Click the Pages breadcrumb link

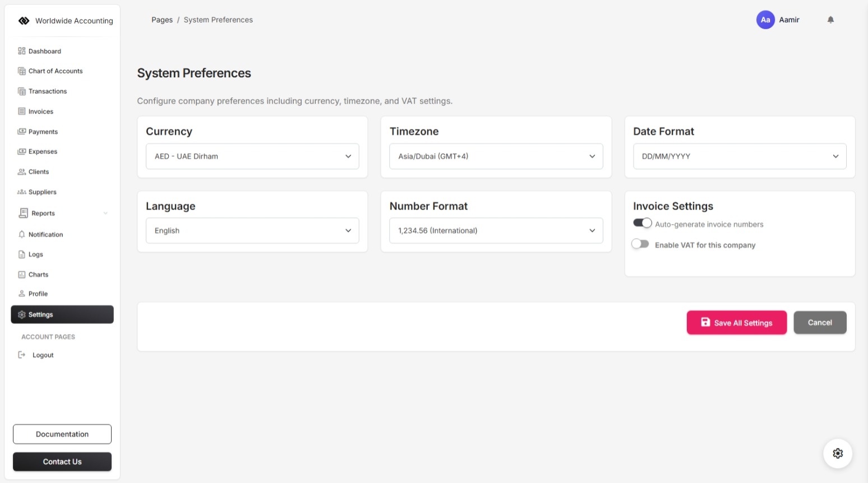162,20
